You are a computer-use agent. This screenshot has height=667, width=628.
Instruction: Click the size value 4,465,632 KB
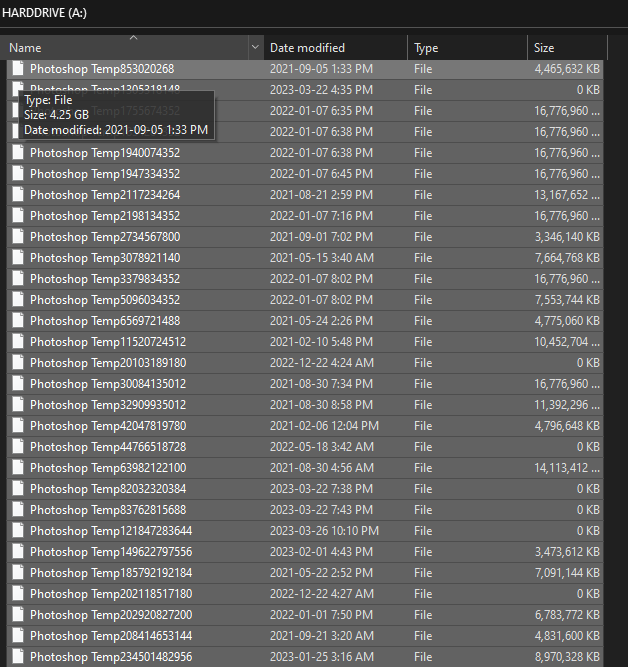point(567,68)
